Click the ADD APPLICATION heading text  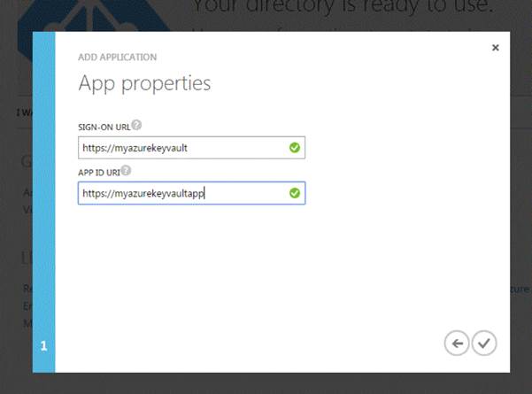pos(118,57)
